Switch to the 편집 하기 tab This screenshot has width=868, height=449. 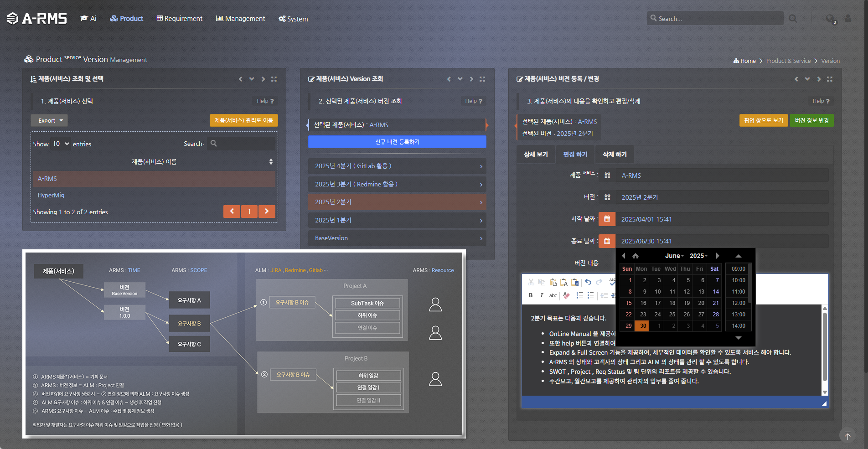575,155
